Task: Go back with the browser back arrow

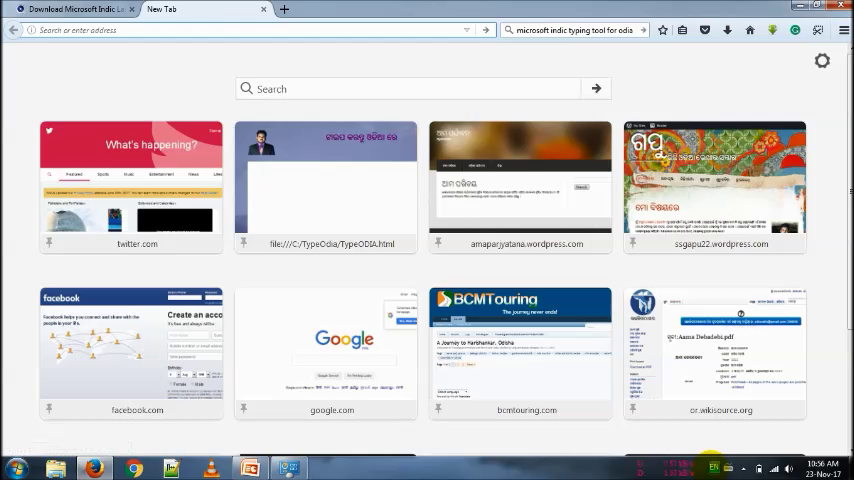Action: (13, 30)
